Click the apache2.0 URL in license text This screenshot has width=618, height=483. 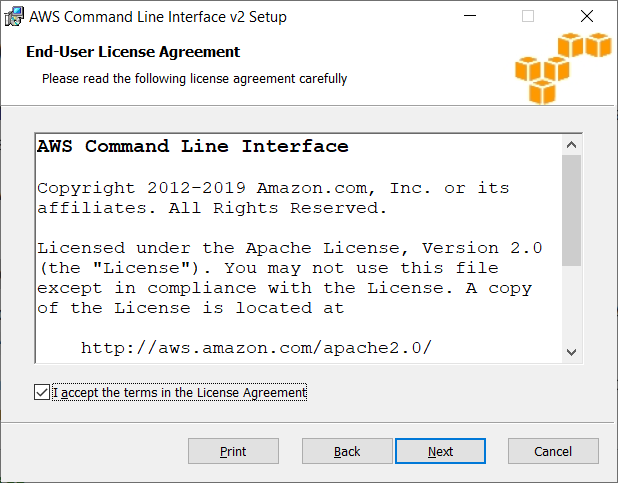[256, 348]
